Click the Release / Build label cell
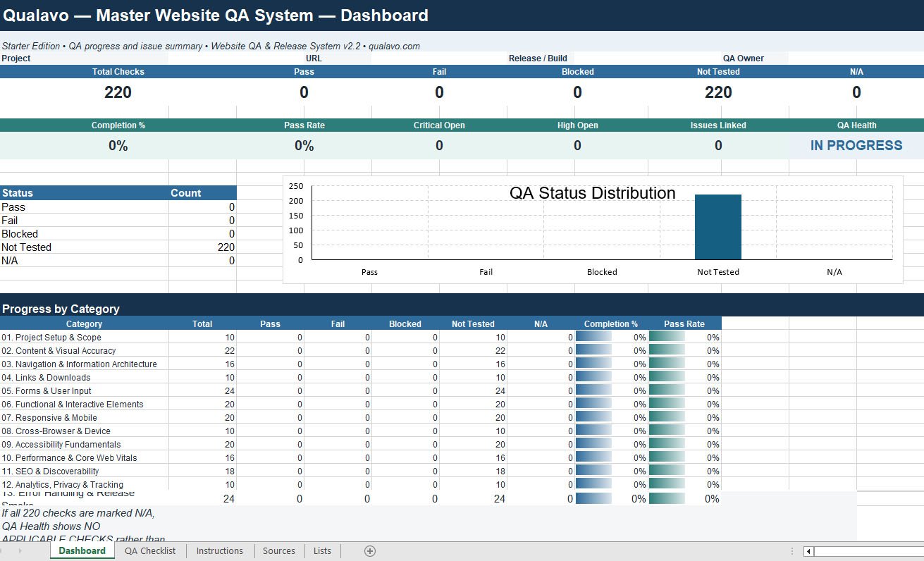Image resolution: width=924 pixels, height=561 pixels. [540, 58]
